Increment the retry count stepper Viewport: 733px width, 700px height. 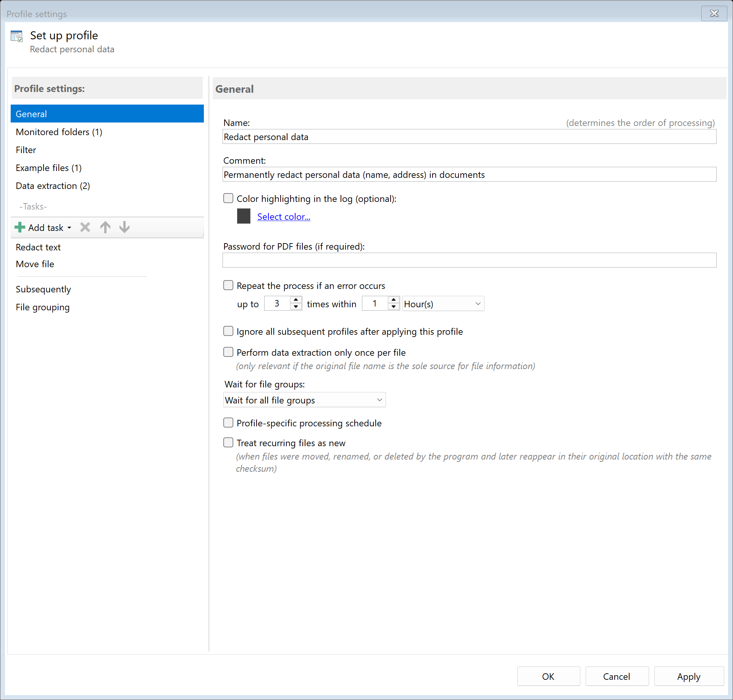295,300
